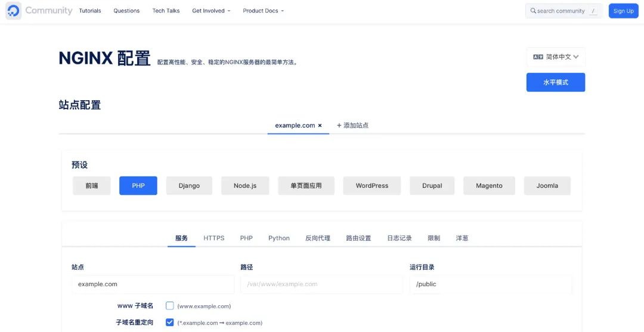Choose the WordPress preset
The image size is (644, 332).
[x=371, y=185]
